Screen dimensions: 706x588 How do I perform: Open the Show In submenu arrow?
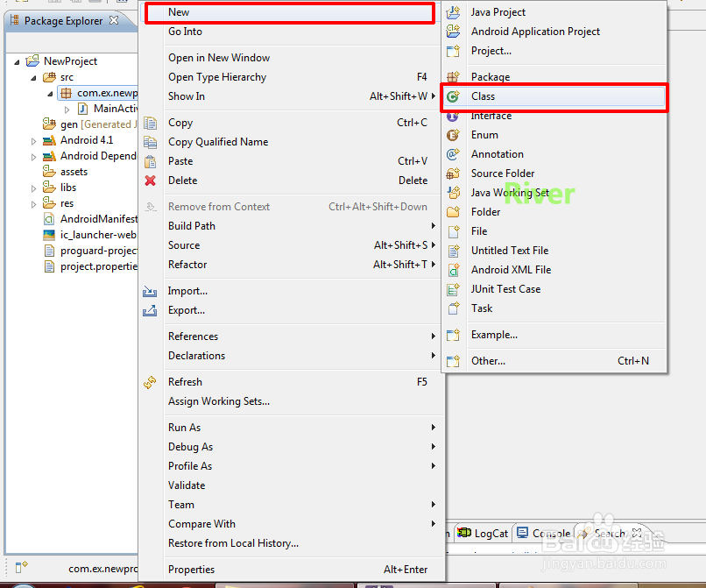tap(433, 96)
